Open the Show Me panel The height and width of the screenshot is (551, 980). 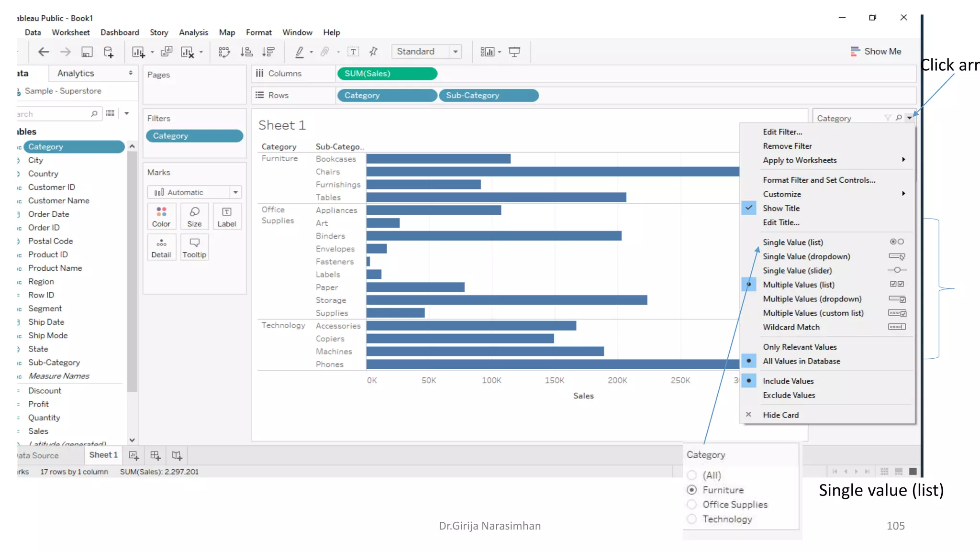tap(876, 51)
